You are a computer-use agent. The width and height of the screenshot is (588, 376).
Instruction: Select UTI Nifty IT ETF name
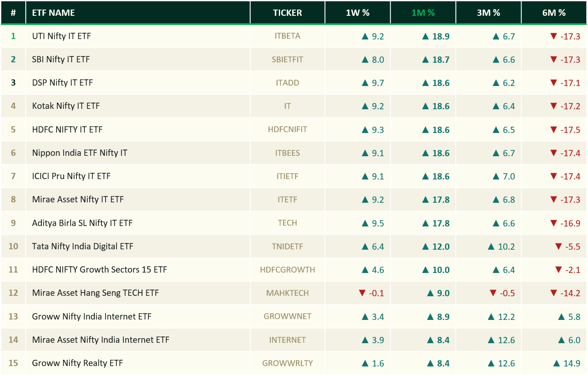62,36
